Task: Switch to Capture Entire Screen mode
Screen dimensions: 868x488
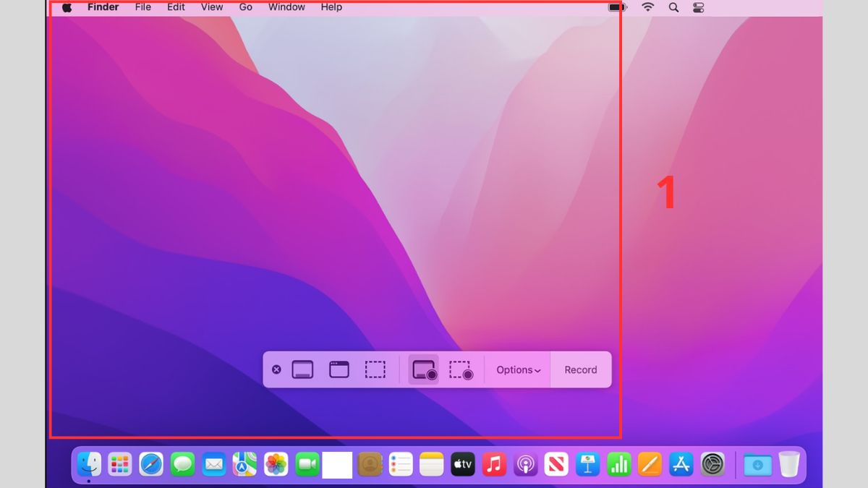Action: (x=303, y=369)
